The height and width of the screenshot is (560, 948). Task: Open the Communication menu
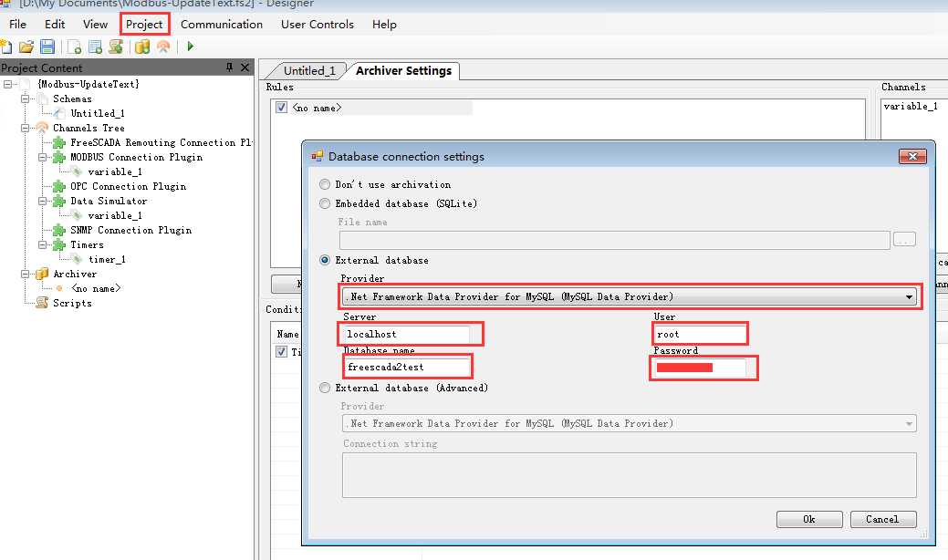pyautogui.click(x=222, y=24)
